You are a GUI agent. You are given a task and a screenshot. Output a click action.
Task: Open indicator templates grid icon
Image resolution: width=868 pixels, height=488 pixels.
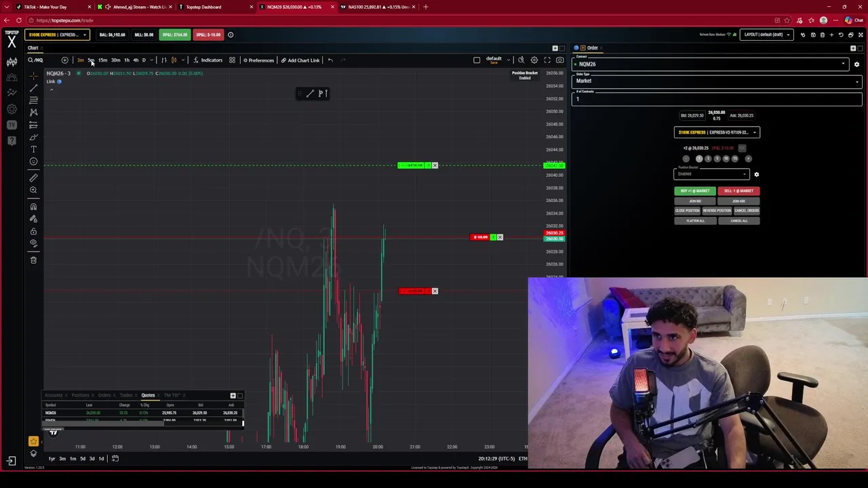coord(232,60)
